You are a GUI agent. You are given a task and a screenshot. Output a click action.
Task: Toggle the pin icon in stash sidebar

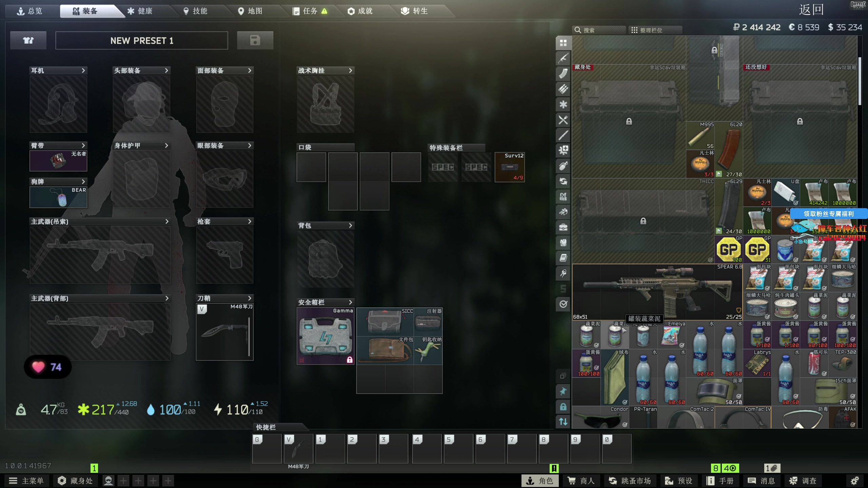pos(563,391)
